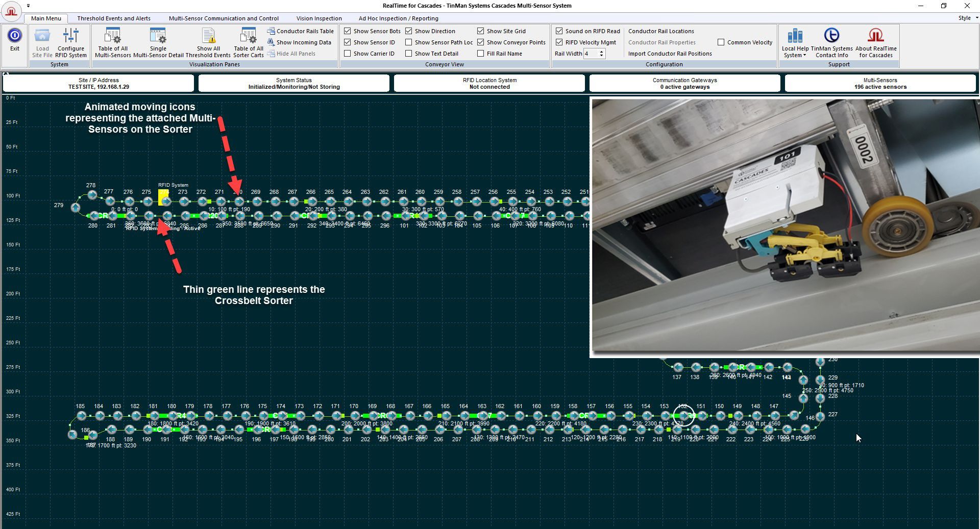Open quick access toolbar customize arrow

click(x=29, y=6)
